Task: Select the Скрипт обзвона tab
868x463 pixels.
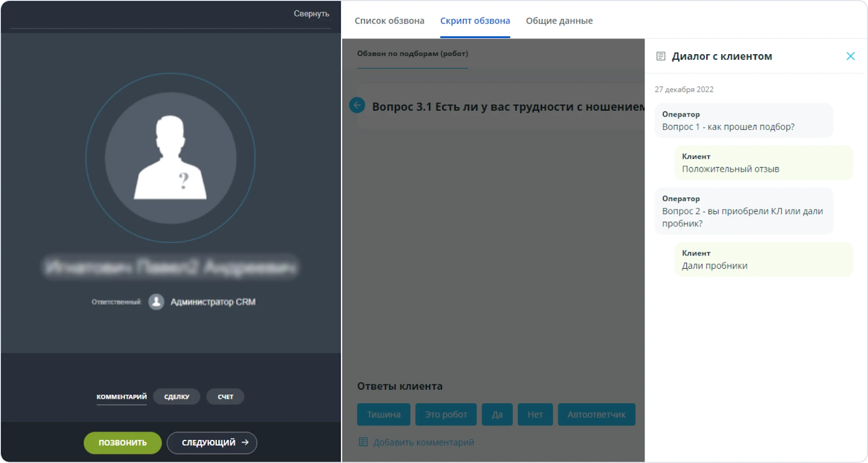Action: pos(475,21)
